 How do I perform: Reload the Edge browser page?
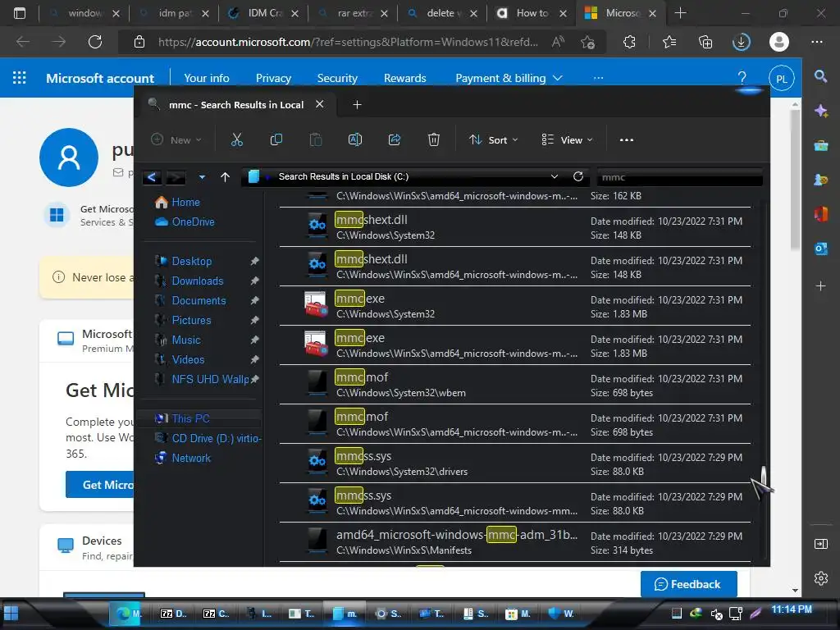(x=95, y=42)
